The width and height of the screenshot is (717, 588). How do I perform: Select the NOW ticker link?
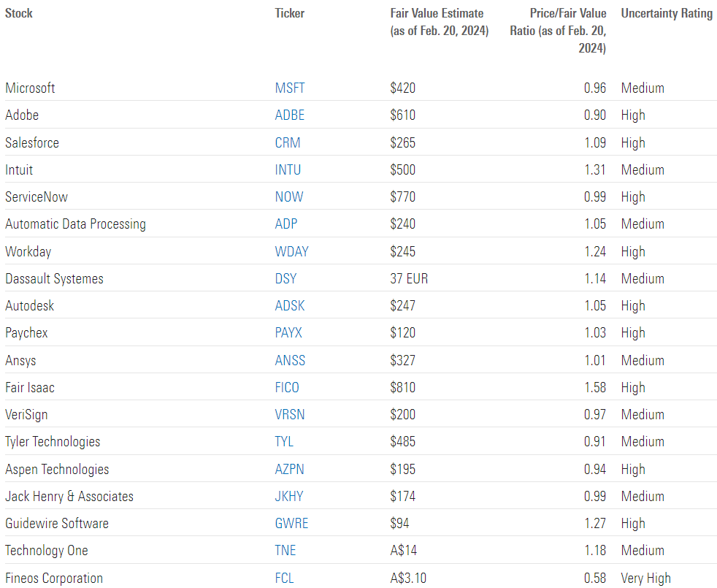289,197
